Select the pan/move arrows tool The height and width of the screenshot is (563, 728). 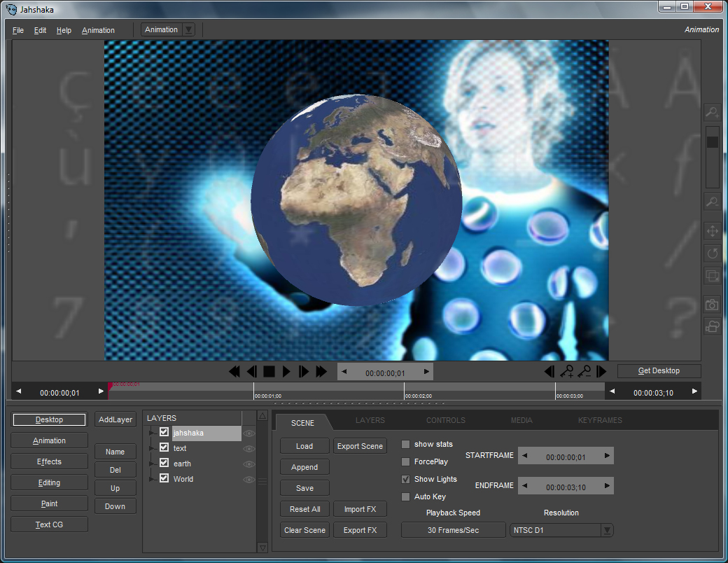coord(711,230)
